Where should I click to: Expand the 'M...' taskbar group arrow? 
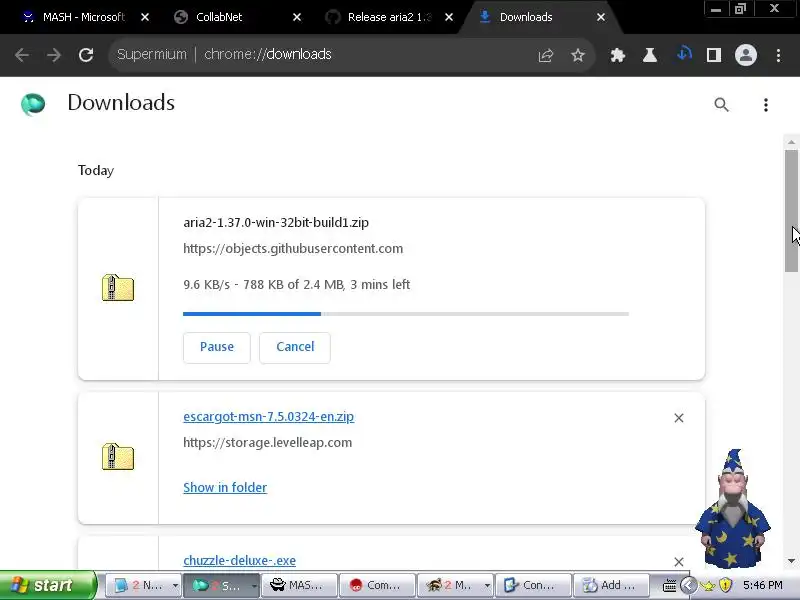487,585
